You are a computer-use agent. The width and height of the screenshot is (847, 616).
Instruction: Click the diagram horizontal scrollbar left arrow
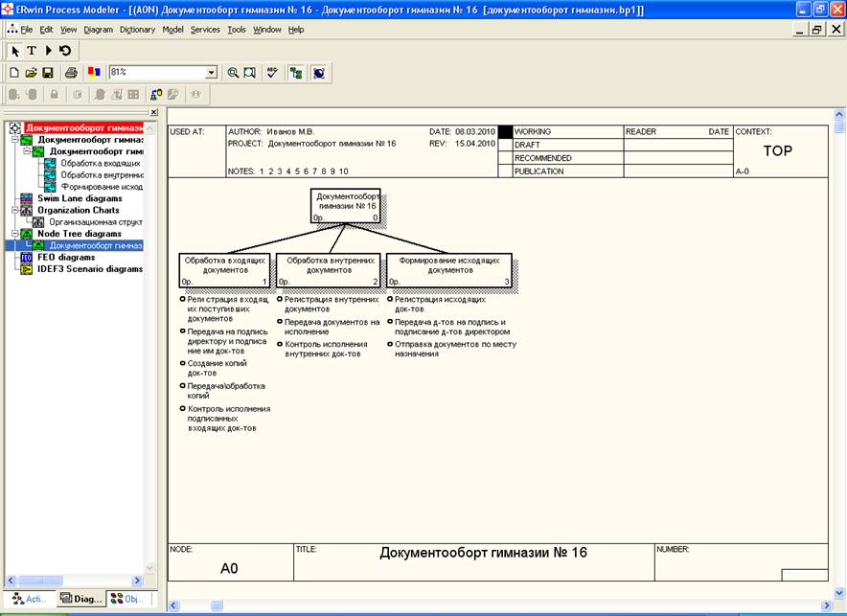(x=173, y=605)
